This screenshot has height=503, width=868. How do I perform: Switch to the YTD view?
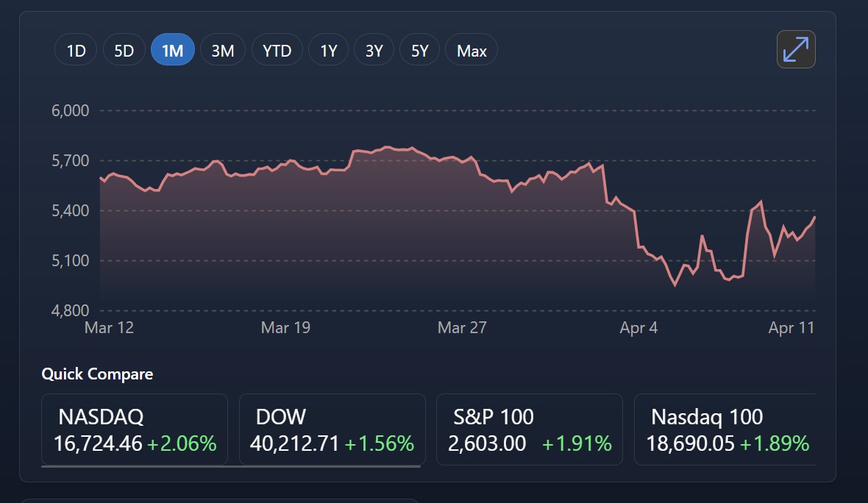277,49
